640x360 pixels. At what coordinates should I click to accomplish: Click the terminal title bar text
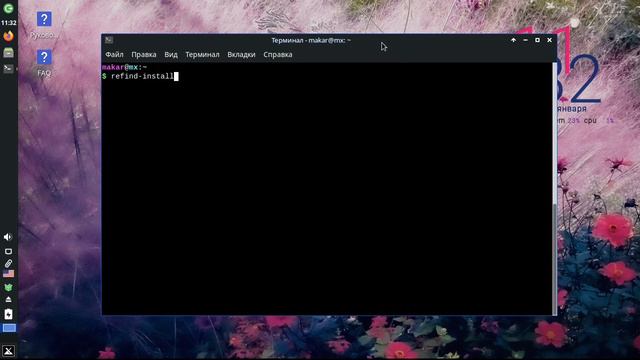tap(311, 40)
